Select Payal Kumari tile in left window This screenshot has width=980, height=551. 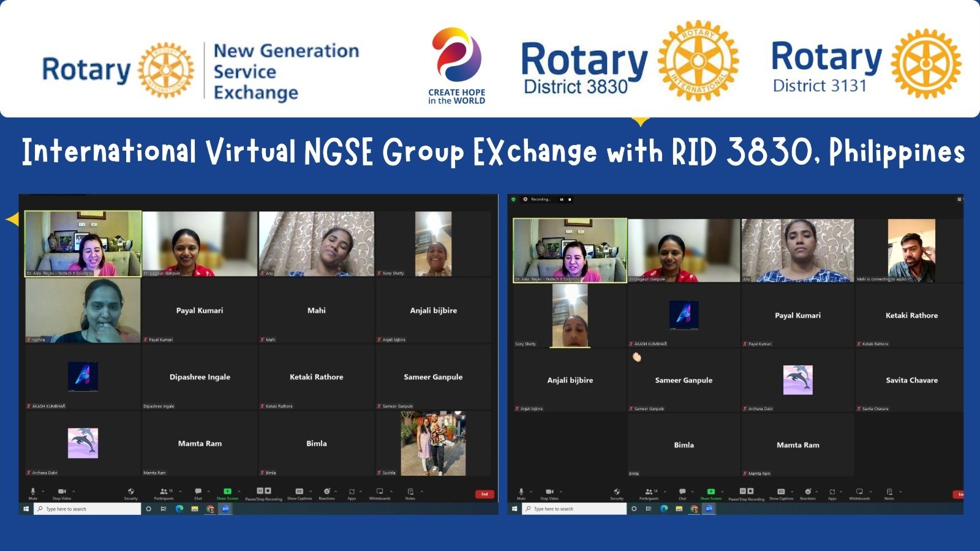click(x=200, y=310)
